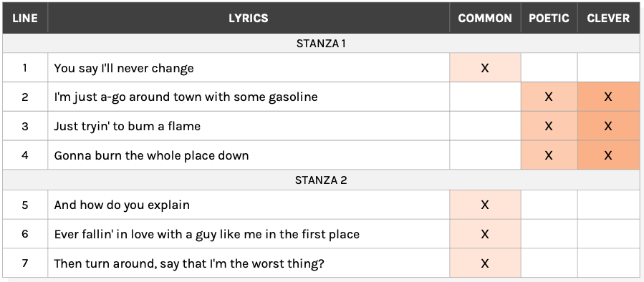Toggle CLEVER X for line 2
644x282 pixels.
tap(608, 97)
